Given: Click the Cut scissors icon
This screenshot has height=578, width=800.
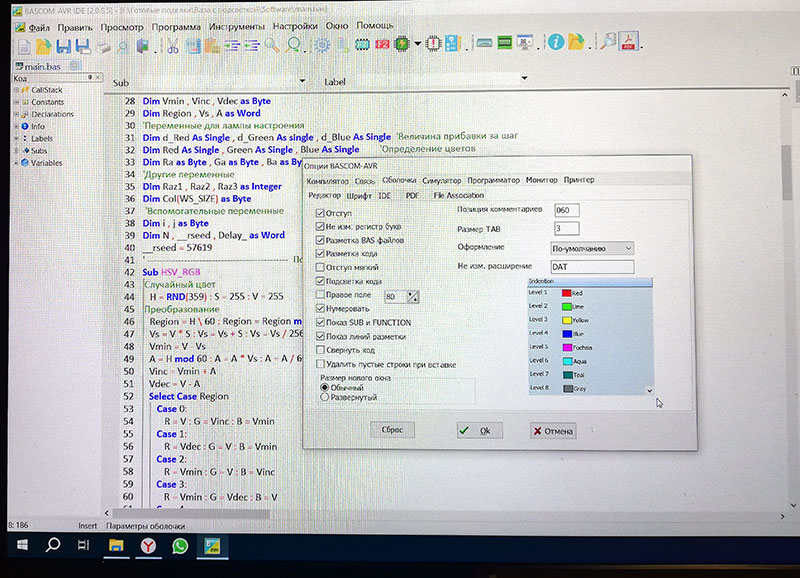Looking at the screenshot, I should 173,45.
